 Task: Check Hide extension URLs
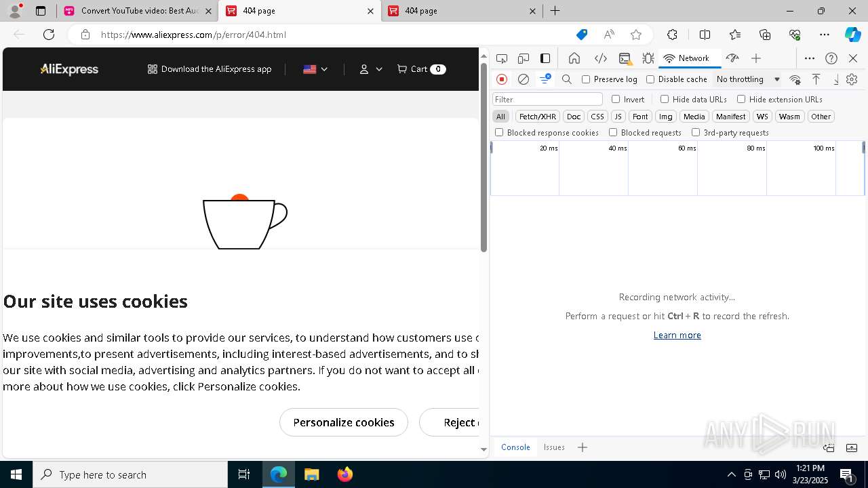pos(741,99)
